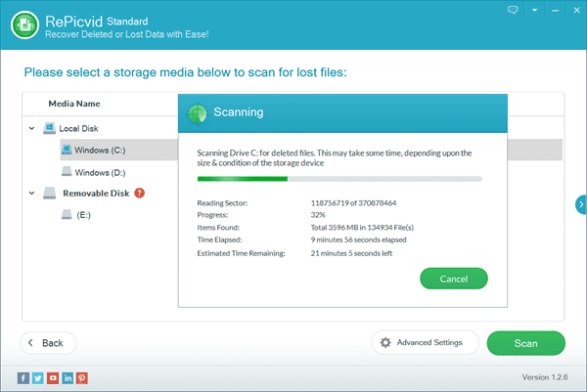
Task: Open the title bar dropdown arrow menu
Action: pyautogui.click(x=534, y=10)
